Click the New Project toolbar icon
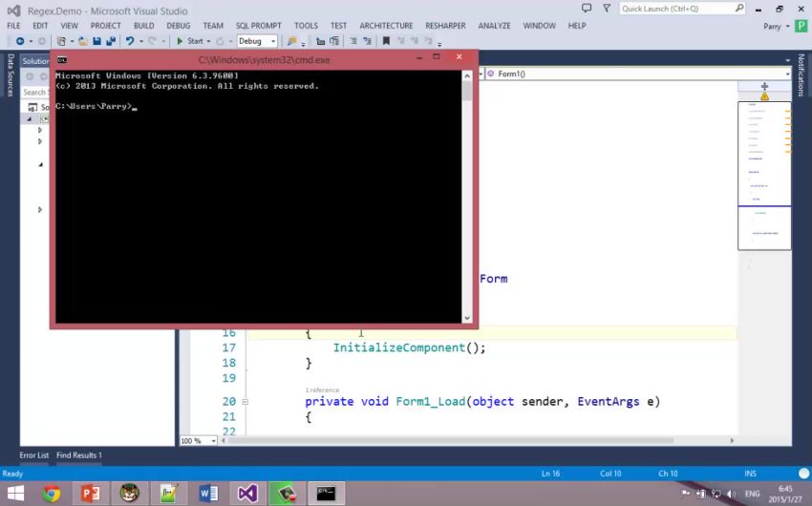812x506 pixels. pos(62,41)
